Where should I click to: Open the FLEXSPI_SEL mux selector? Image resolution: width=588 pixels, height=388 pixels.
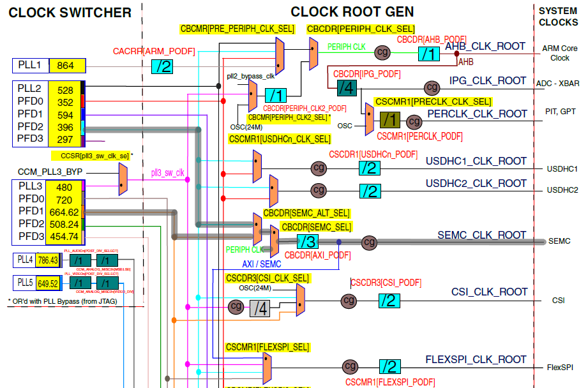(267, 368)
